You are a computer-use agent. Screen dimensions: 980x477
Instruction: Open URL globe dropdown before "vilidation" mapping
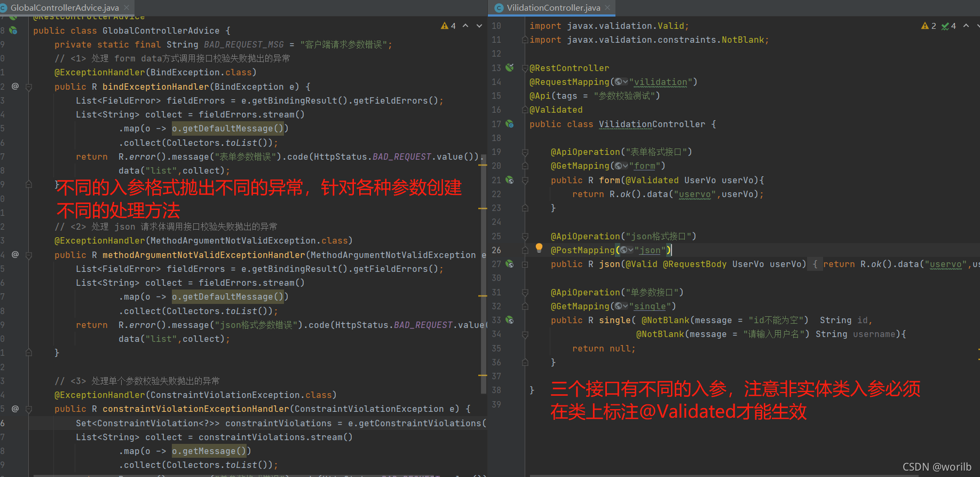621,82
